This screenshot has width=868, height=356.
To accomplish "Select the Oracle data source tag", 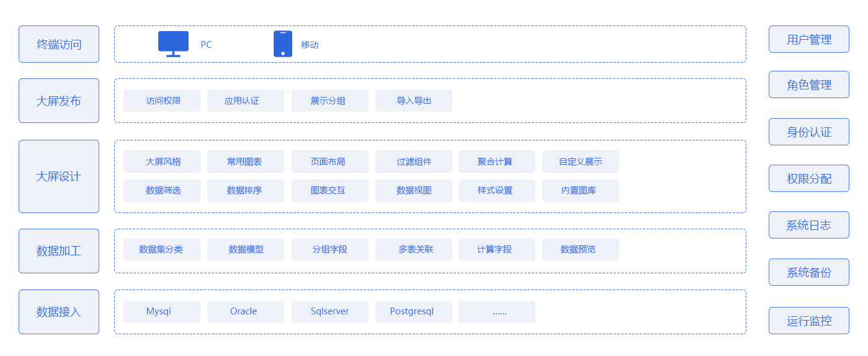I will (x=246, y=312).
